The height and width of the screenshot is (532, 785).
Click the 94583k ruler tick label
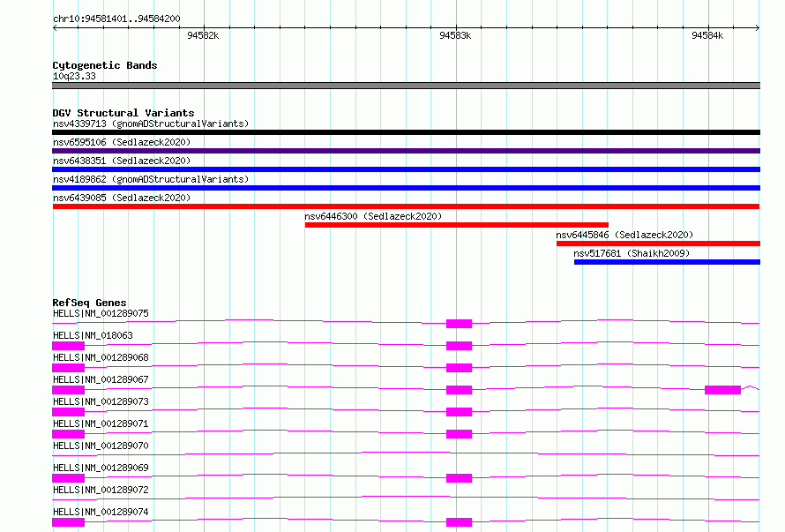[x=455, y=35]
